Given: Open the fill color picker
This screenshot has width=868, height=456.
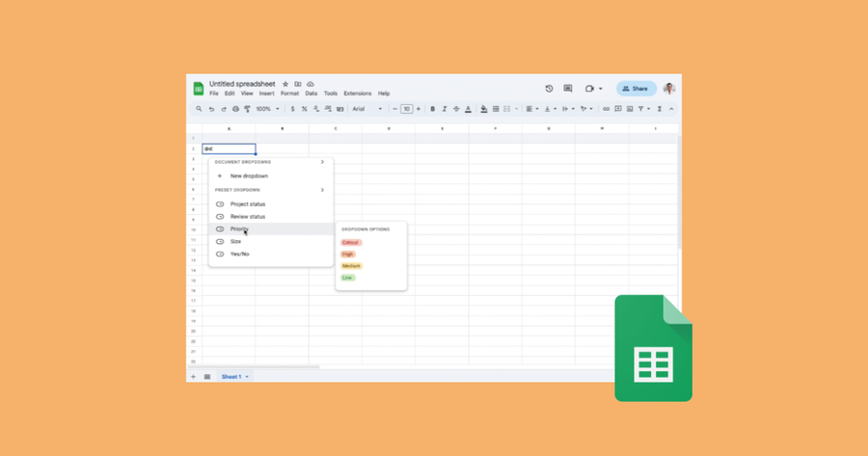Looking at the screenshot, I should [x=484, y=109].
